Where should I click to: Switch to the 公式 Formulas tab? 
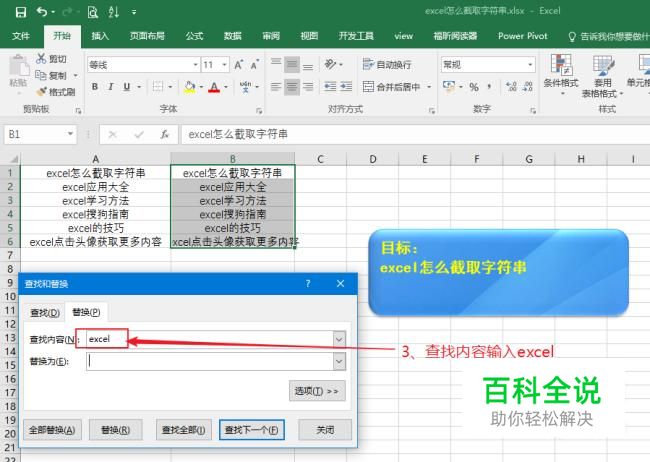194,36
